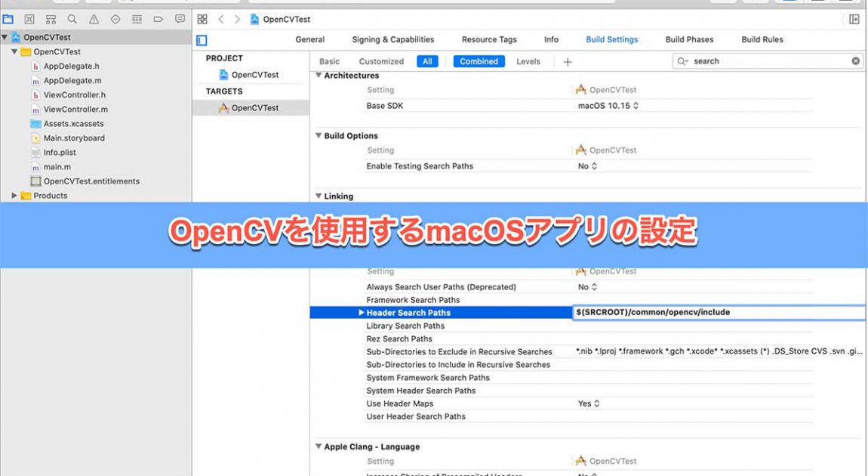Select Rez Search Paths setting
This screenshot has width=868, height=476.
tap(399, 338)
